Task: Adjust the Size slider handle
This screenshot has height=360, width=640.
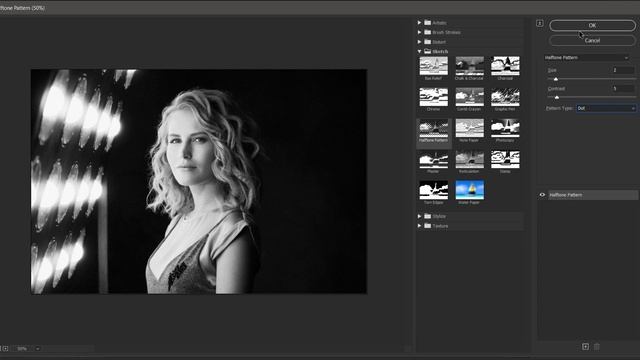Action: [556, 79]
